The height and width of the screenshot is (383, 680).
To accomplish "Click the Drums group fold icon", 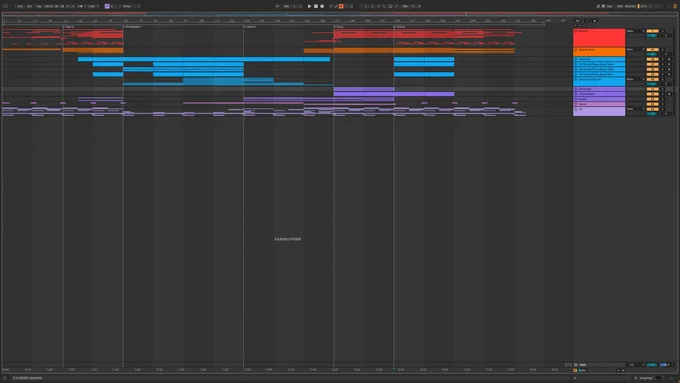I will click(576, 31).
